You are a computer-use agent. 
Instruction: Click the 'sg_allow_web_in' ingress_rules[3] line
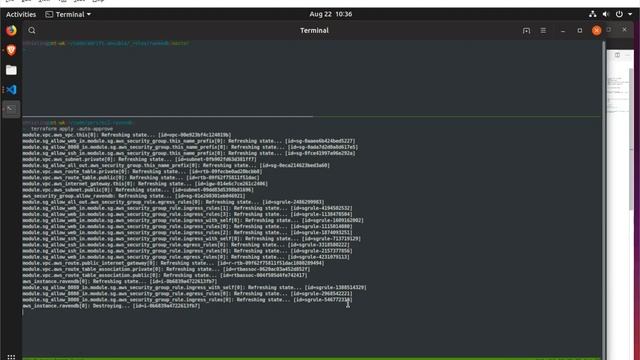point(188,215)
